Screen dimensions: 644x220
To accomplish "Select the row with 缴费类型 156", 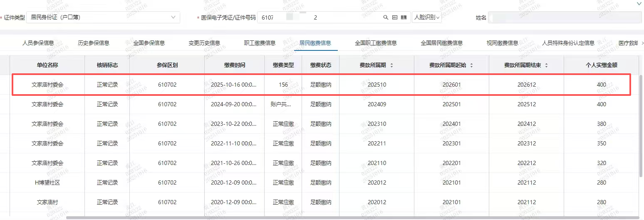I will click(283, 85).
